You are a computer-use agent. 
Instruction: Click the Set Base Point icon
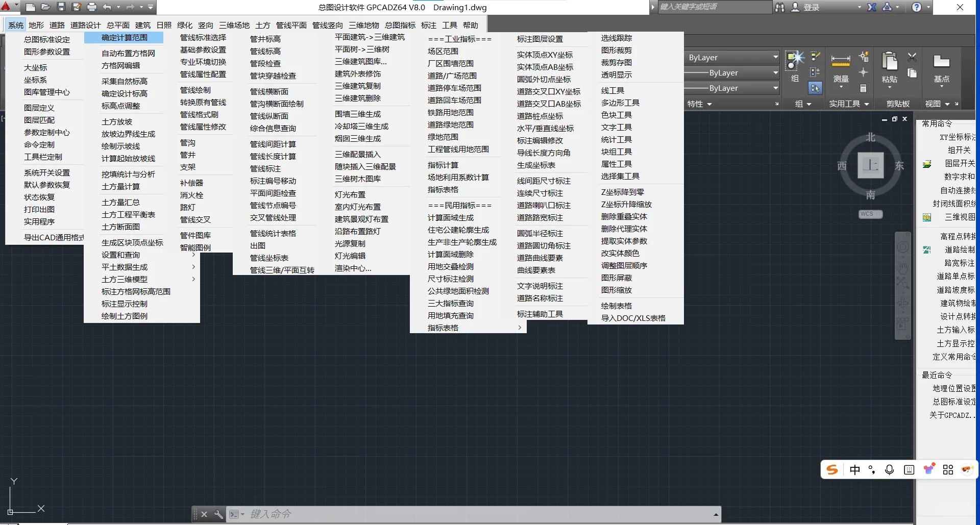pyautogui.click(x=941, y=61)
